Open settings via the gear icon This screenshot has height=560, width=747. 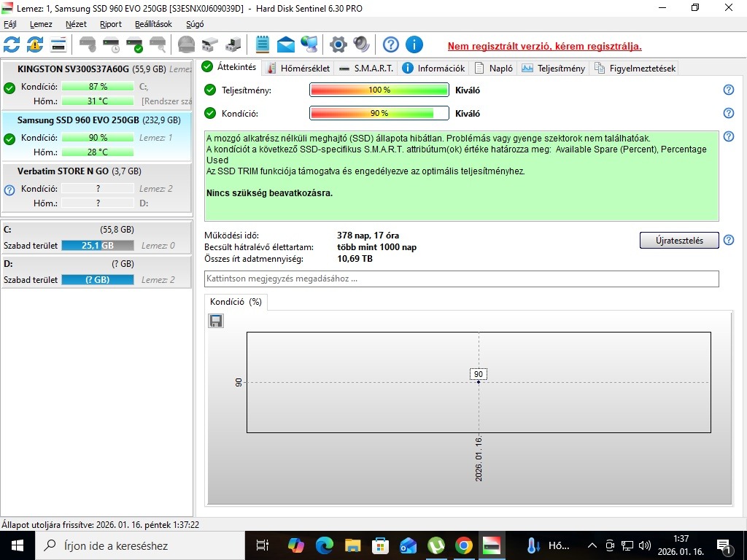(338, 44)
